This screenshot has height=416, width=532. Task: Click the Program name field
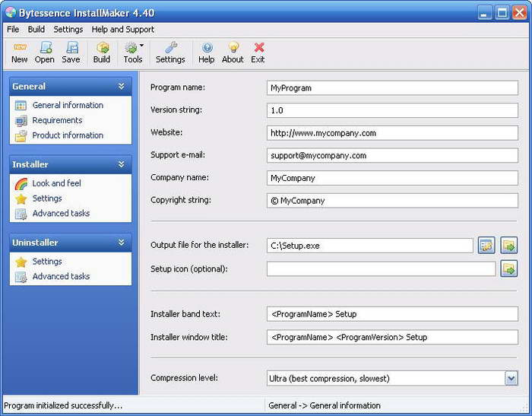coord(392,88)
